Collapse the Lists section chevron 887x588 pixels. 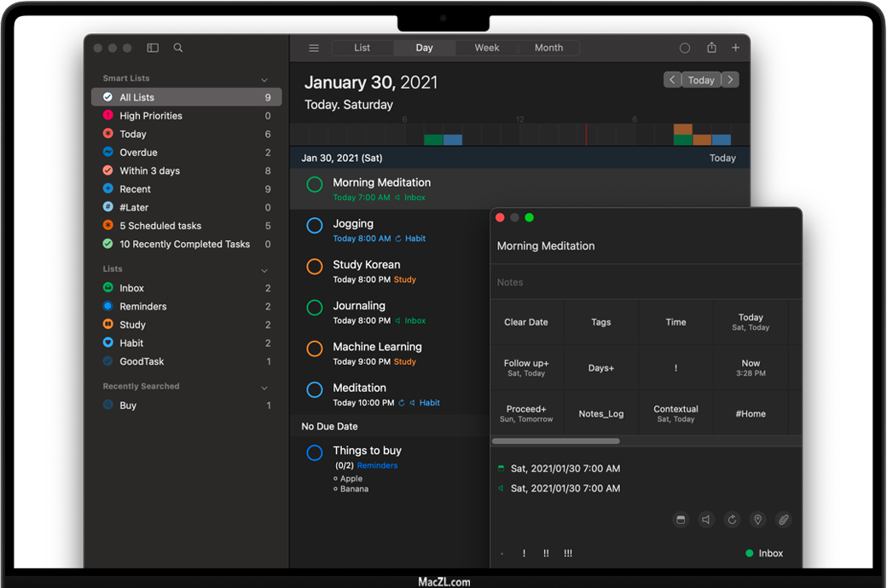(x=264, y=270)
